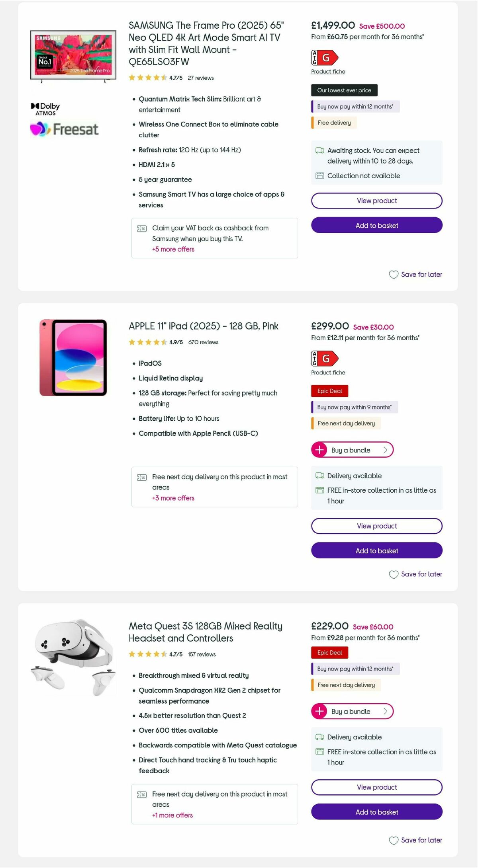Expand the Meta Quest Buy a bundle options
The height and width of the screenshot is (868, 478).
[352, 711]
